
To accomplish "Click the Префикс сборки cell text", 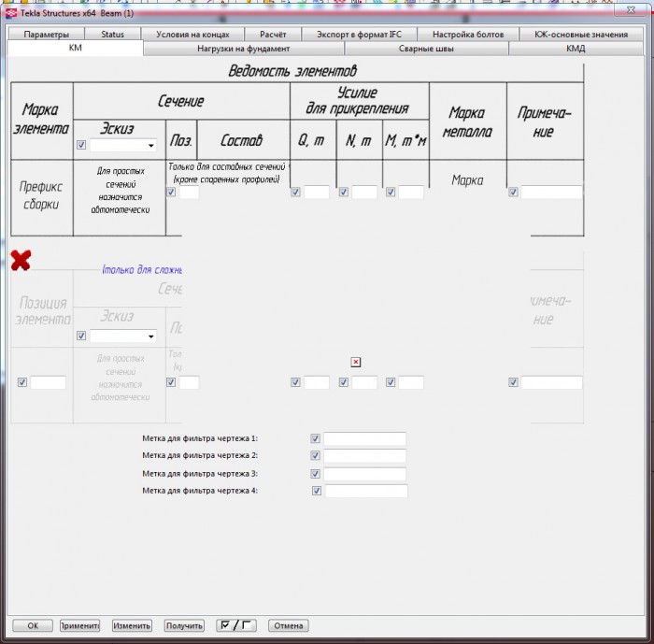I will pyautogui.click(x=41, y=195).
